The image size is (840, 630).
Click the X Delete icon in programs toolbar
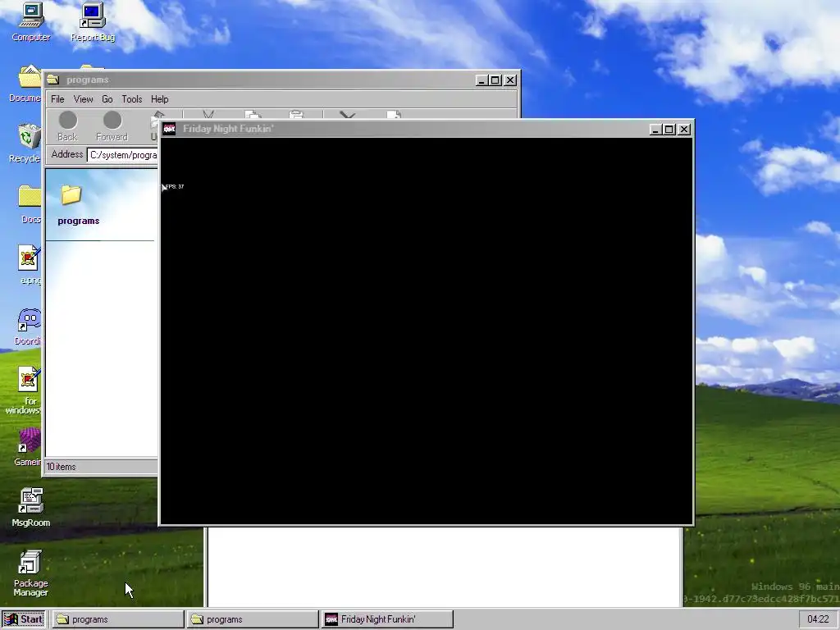point(347,114)
